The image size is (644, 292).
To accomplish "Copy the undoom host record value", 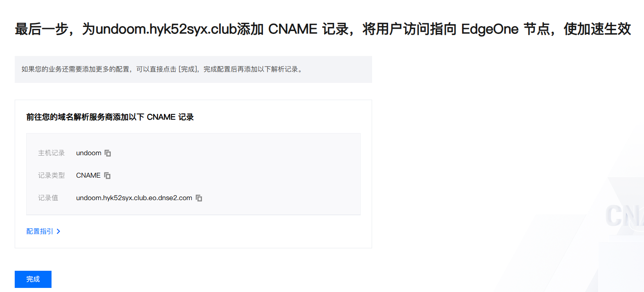I will pos(108,153).
